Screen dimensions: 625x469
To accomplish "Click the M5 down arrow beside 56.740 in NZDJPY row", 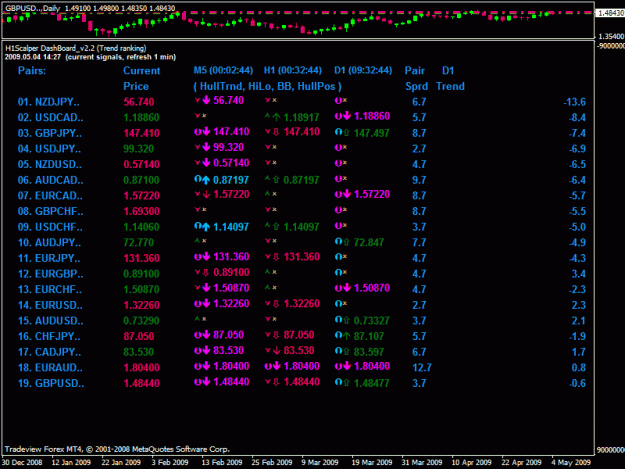I will tap(206, 100).
